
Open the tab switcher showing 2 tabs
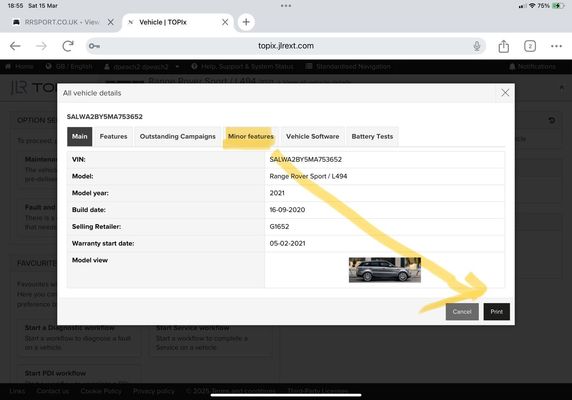pyautogui.click(x=530, y=46)
